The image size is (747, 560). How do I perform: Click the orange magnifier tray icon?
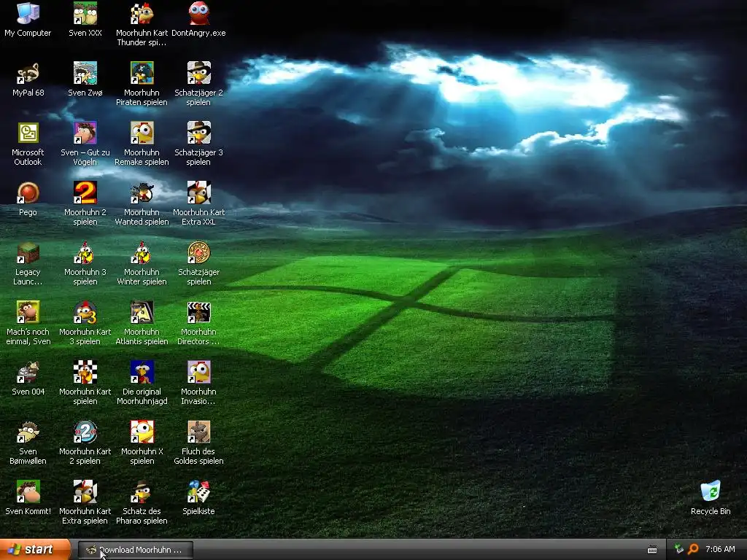click(x=693, y=549)
